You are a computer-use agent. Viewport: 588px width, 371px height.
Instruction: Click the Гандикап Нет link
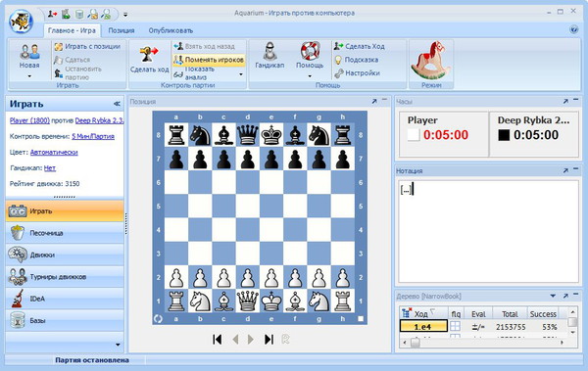pos(50,168)
